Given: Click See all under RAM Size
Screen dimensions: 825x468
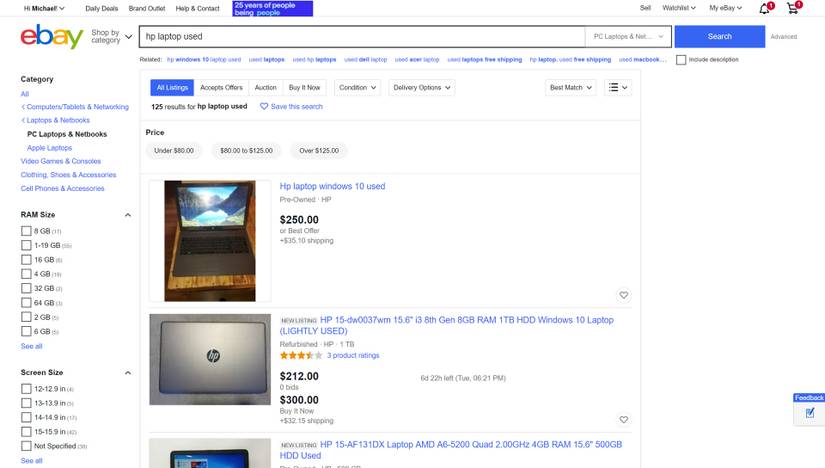Looking at the screenshot, I should tap(32, 346).
